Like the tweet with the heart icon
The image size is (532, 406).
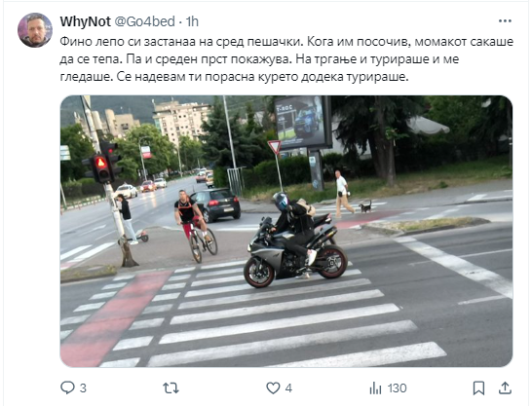pyautogui.click(x=273, y=388)
